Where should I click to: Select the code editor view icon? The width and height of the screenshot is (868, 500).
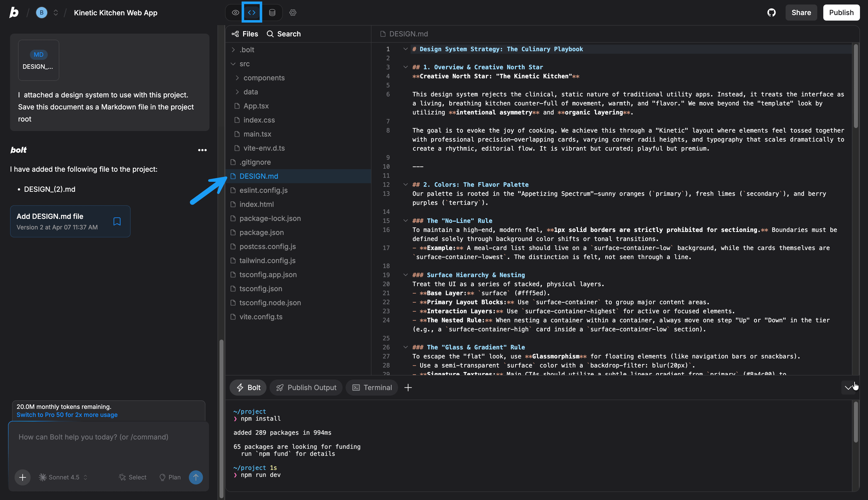click(x=252, y=12)
